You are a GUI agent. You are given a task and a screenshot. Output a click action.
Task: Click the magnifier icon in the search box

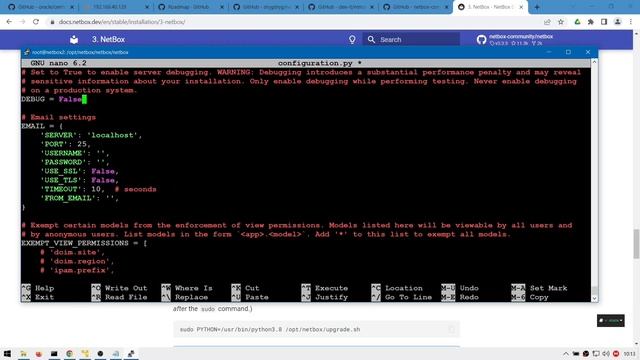(x=371, y=40)
